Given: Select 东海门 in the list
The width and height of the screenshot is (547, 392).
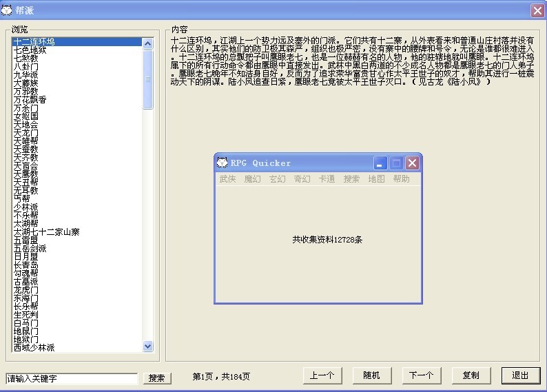Looking at the screenshot, I should (77, 298).
